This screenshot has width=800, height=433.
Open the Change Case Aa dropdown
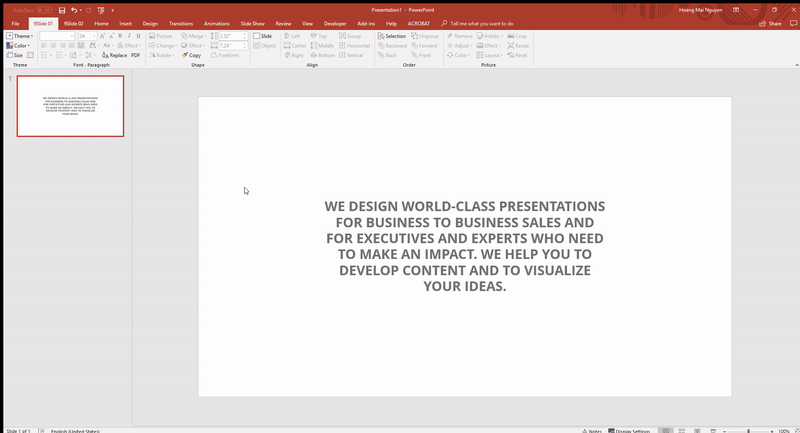108,45
